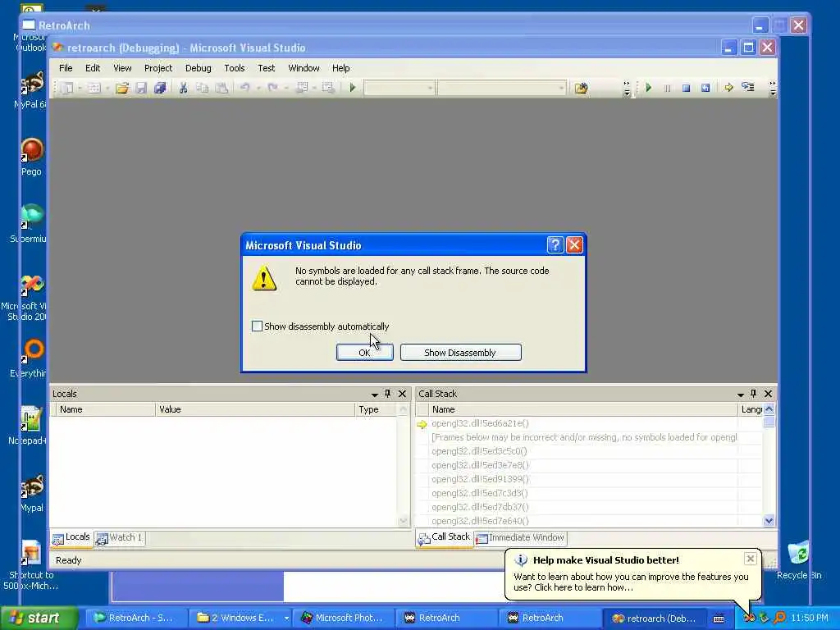Screen dimensions: 840x630
Task: Enable Show disassembly automatically checkbox
Action: (257, 326)
